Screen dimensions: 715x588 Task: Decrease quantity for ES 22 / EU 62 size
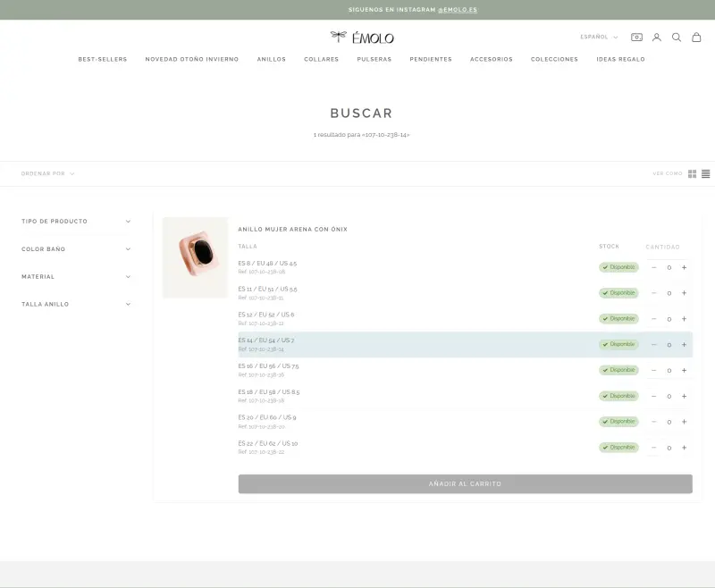pos(654,448)
